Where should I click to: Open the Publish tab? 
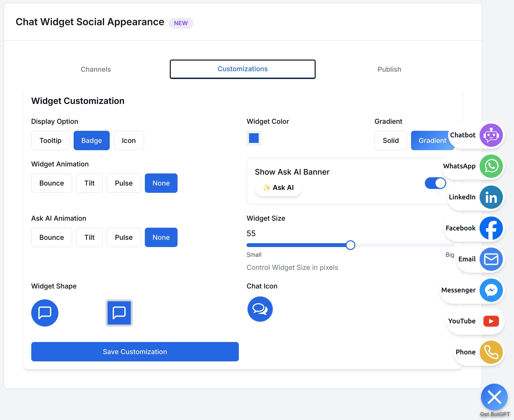point(389,69)
